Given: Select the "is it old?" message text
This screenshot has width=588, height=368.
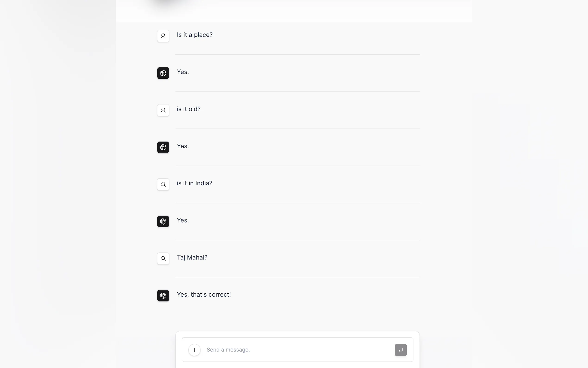Looking at the screenshot, I should point(189,109).
